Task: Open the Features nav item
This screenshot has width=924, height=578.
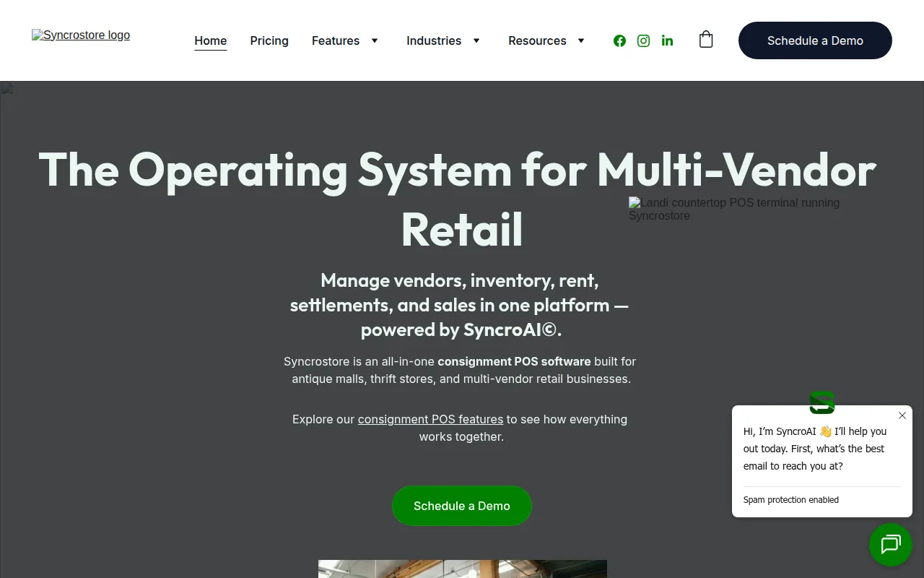Action: point(336,40)
